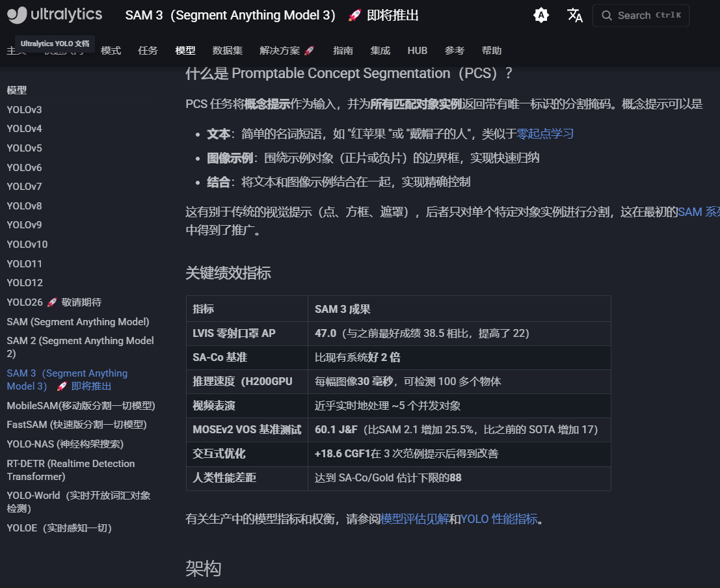Viewport: 720px width, 588px height.
Task: Toggle the light/dark theme icon
Action: coord(541,15)
